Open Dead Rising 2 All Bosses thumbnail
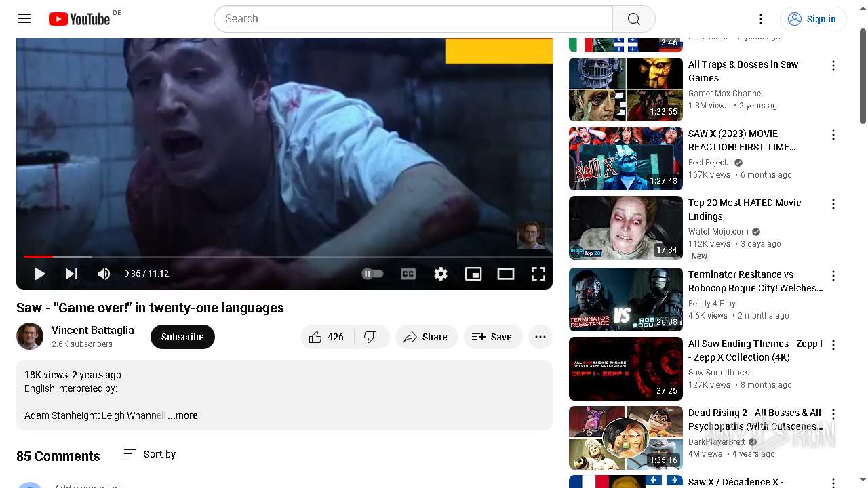Viewport: 868px width, 488px height. point(626,438)
